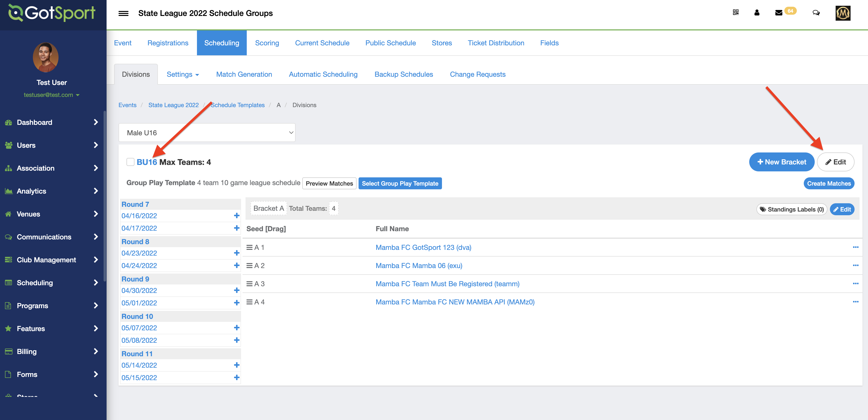The height and width of the screenshot is (420, 868).
Task: Click Select Group Play Template button
Action: click(400, 183)
